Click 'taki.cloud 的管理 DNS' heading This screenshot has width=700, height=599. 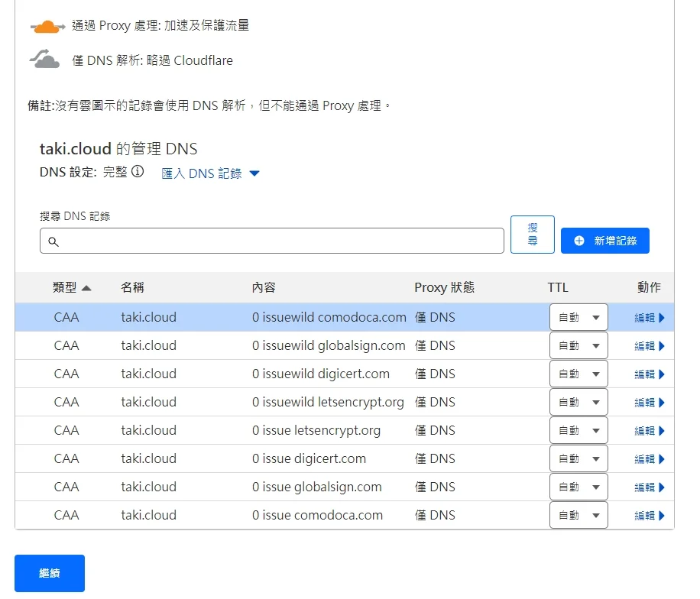click(118, 149)
